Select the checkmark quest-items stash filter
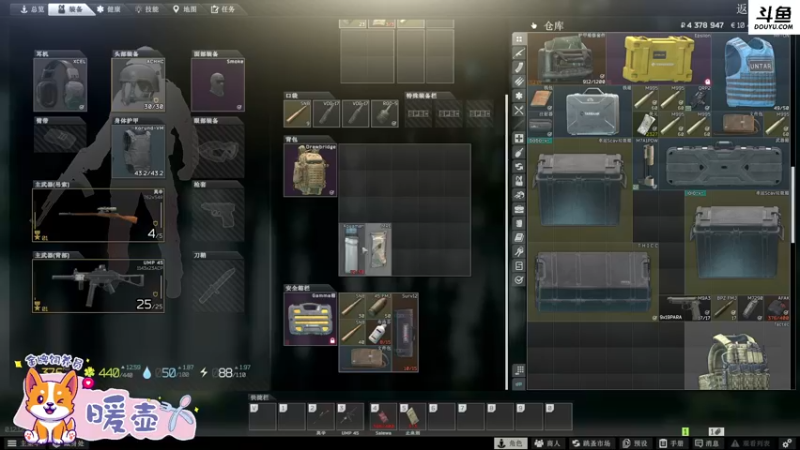This screenshot has height=450, width=800. pos(519,280)
